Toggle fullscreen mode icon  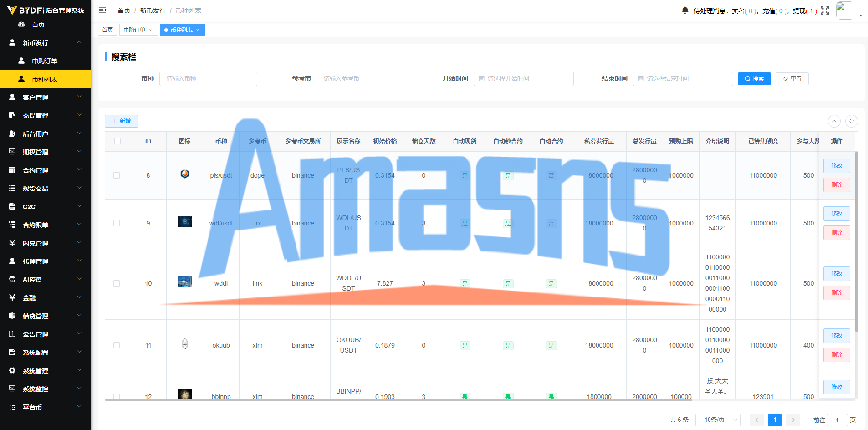(x=825, y=10)
